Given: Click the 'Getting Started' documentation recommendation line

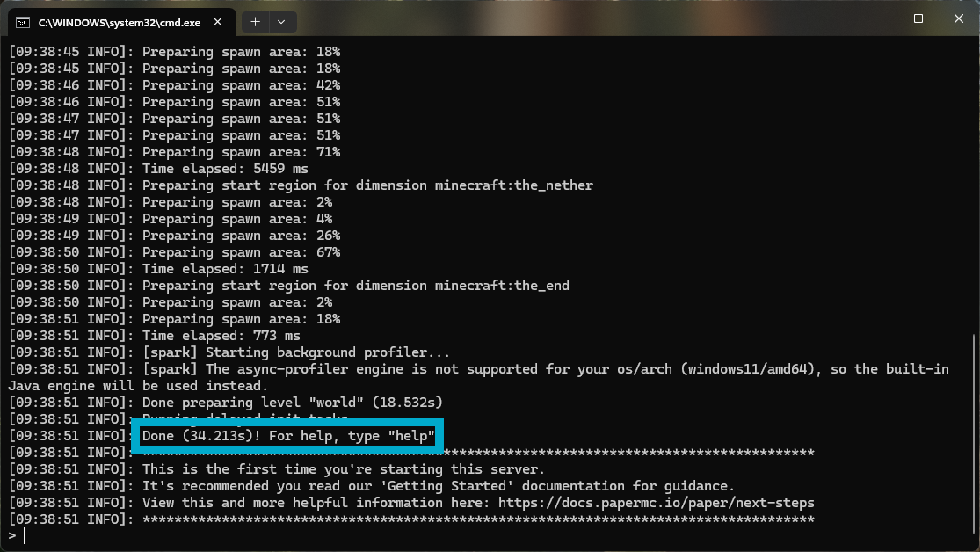Looking at the screenshot, I should tap(438, 486).
